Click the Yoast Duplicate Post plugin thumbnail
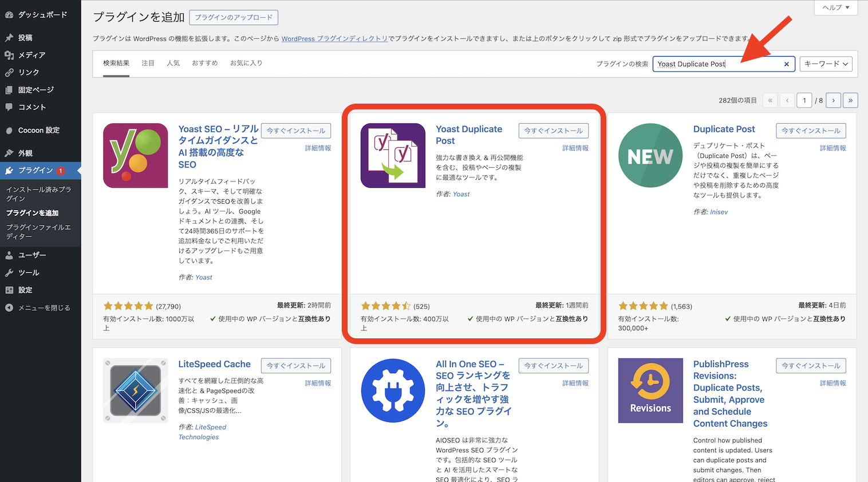This screenshot has width=868, height=482. pos(393,156)
